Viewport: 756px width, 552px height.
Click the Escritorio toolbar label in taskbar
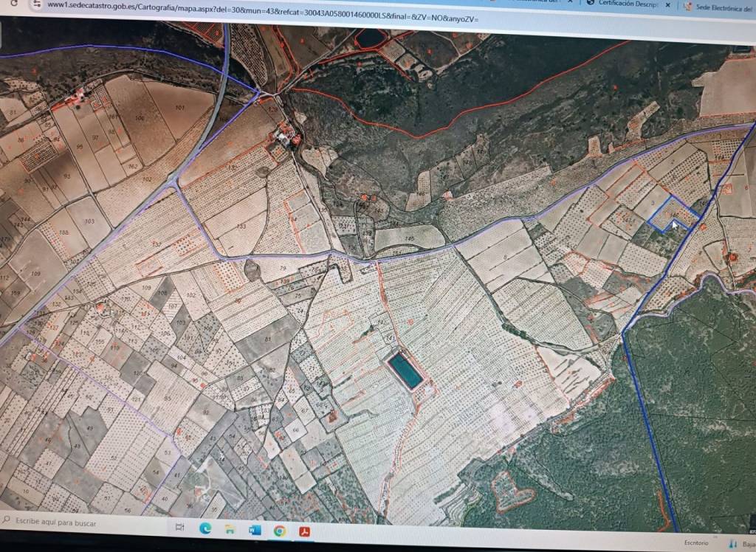click(x=695, y=541)
